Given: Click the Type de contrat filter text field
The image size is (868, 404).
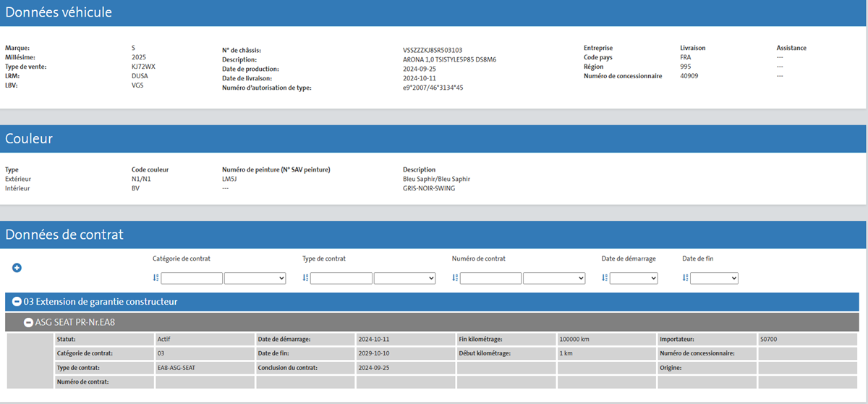Looking at the screenshot, I should point(341,278).
